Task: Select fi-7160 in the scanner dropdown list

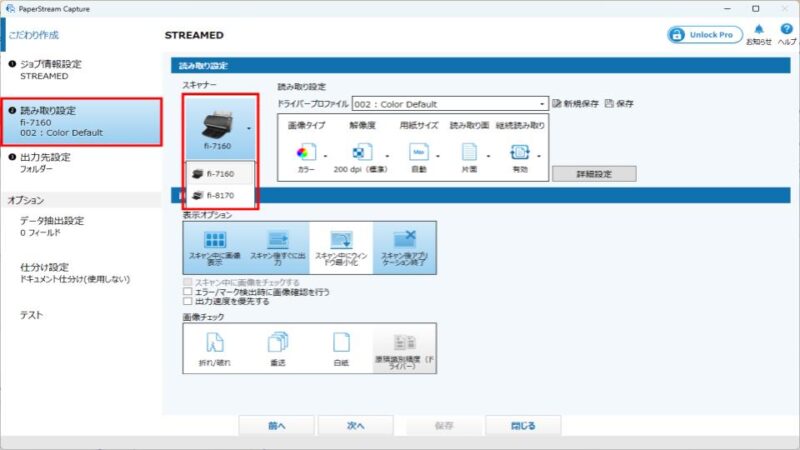Action: point(220,173)
